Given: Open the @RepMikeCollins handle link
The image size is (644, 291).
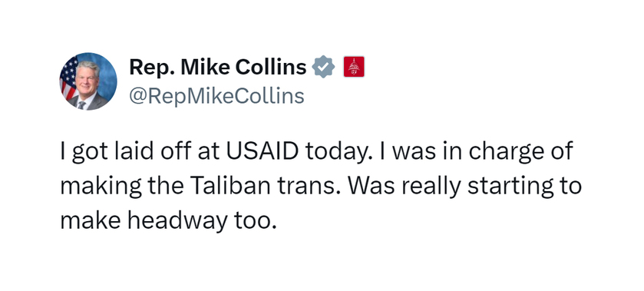Looking at the screenshot, I should [216, 96].
